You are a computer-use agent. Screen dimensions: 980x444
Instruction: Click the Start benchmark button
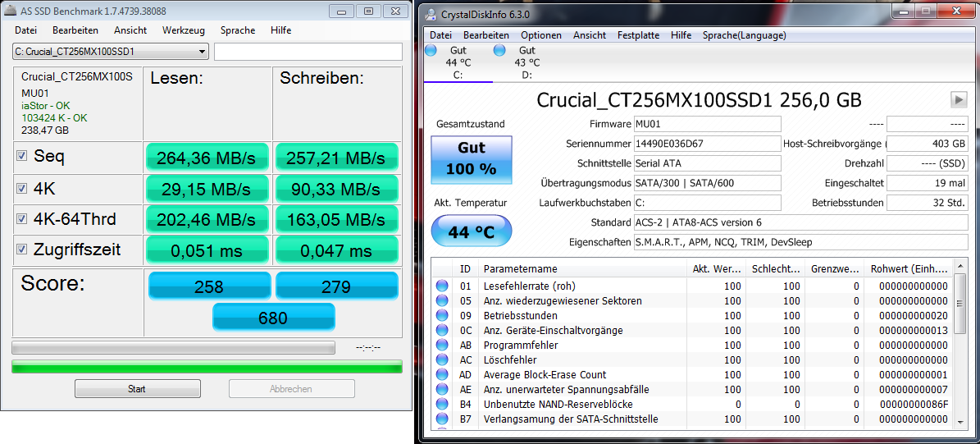pos(137,388)
